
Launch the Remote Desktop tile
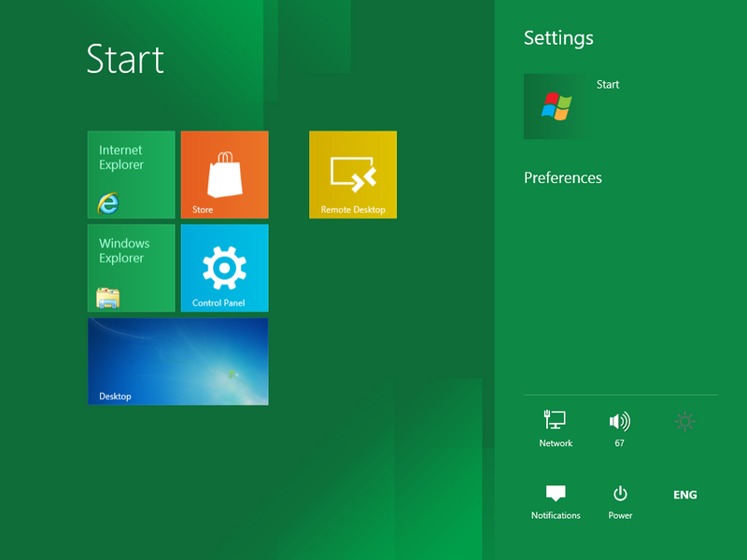(x=353, y=175)
